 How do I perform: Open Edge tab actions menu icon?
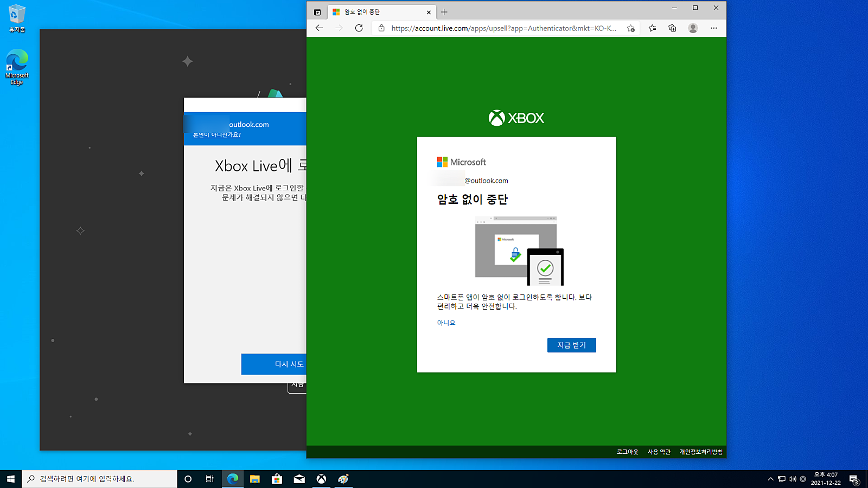tap(317, 12)
